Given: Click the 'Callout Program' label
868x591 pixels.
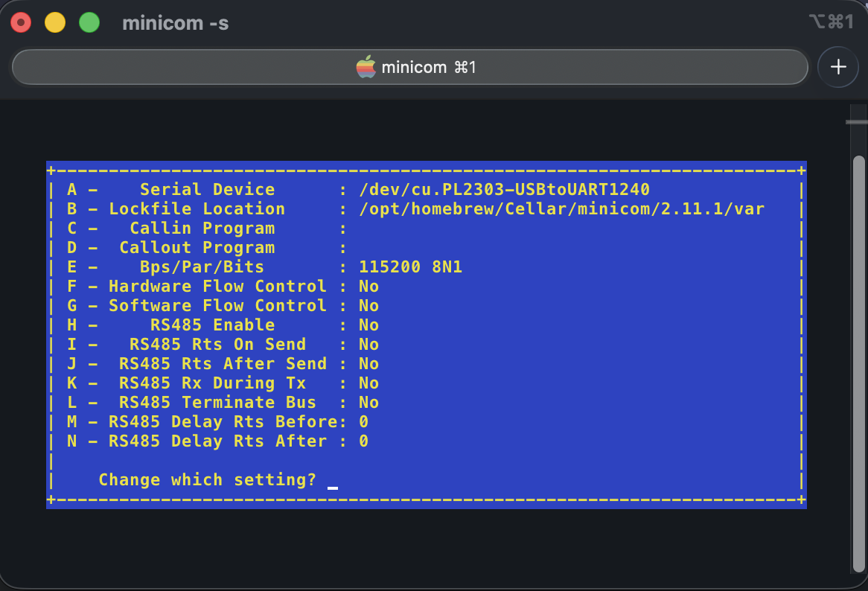Looking at the screenshot, I should pos(197,247).
